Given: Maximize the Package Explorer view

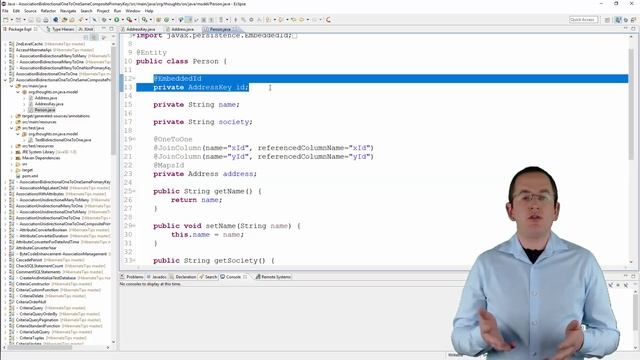Looking at the screenshot, I should pyautogui.click(x=111, y=29).
